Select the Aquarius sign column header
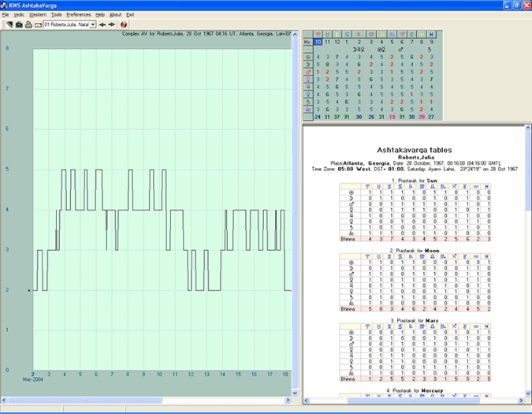The image size is (532, 414). tap(422, 34)
